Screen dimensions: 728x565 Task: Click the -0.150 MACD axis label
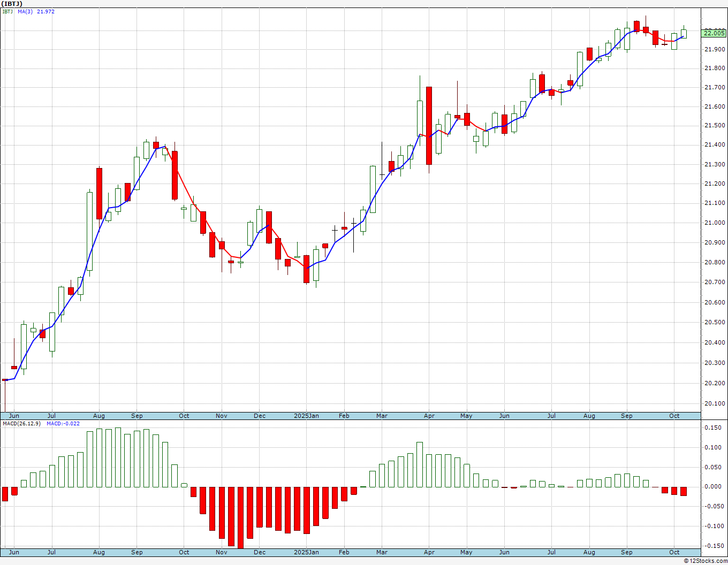point(716,546)
